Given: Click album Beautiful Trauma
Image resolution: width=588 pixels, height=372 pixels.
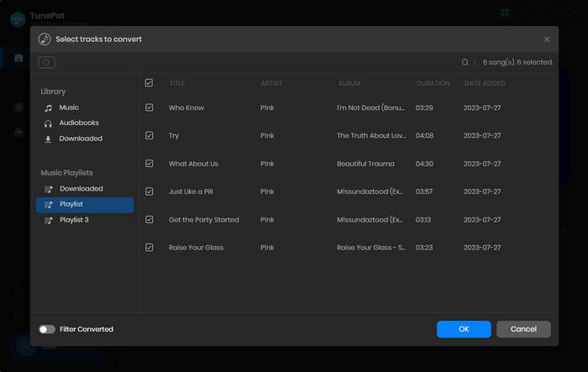Looking at the screenshot, I should (x=365, y=164).
